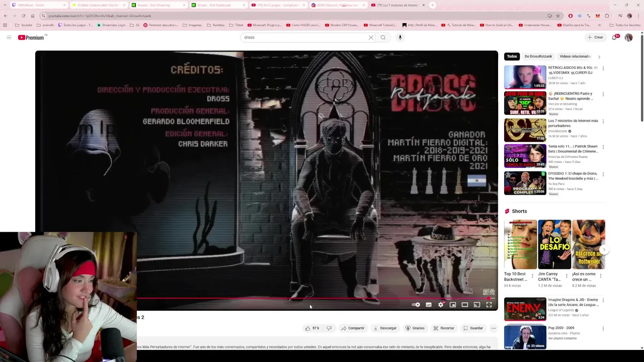
Task: Bookmark this page with star icon
Action: click(557, 16)
